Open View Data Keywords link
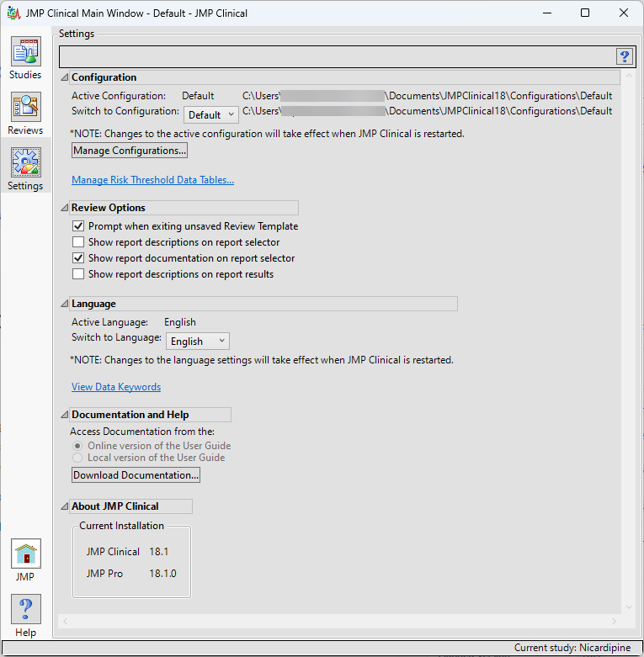The image size is (644, 657). [x=116, y=387]
